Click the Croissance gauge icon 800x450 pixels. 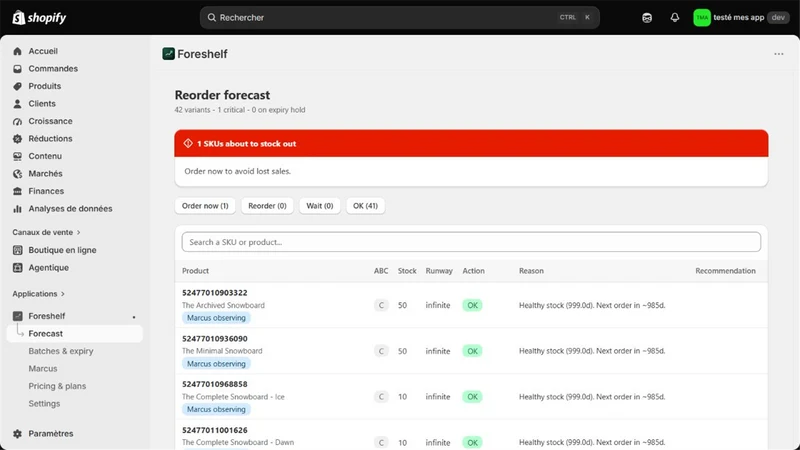coord(17,121)
